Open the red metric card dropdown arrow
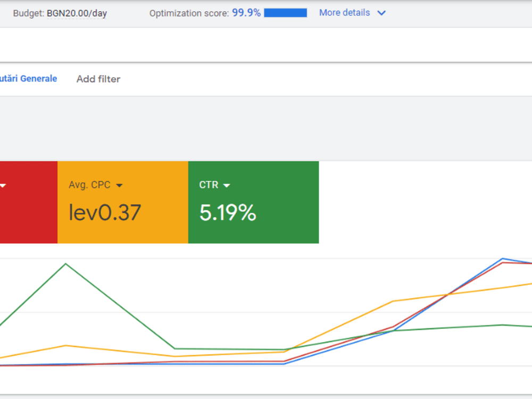Screen dimensions: 532x399 pos(3,185)
